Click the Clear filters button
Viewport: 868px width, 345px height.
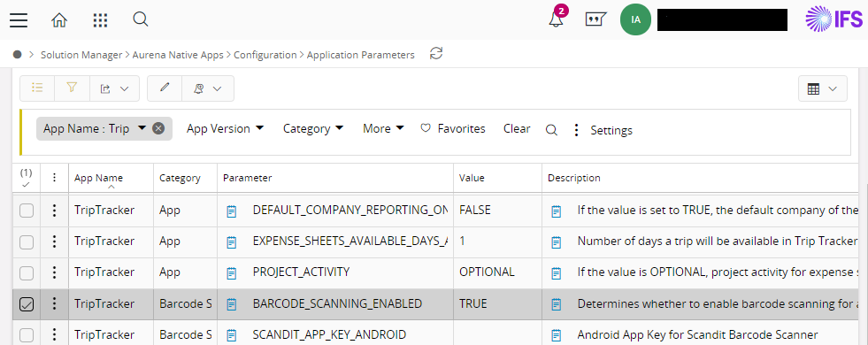click(x=517, y=128)
